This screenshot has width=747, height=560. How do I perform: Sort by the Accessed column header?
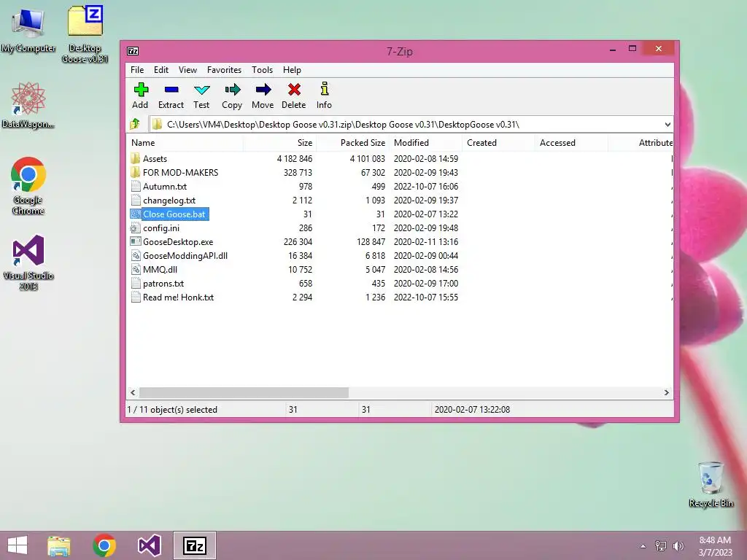(571, 143)
